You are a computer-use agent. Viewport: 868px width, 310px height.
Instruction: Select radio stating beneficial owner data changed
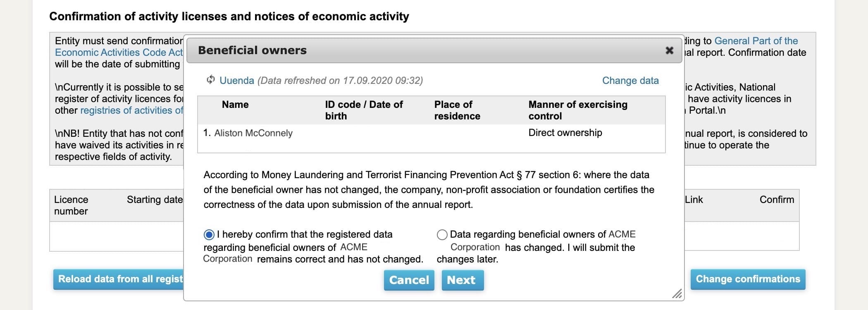point(442,235)
